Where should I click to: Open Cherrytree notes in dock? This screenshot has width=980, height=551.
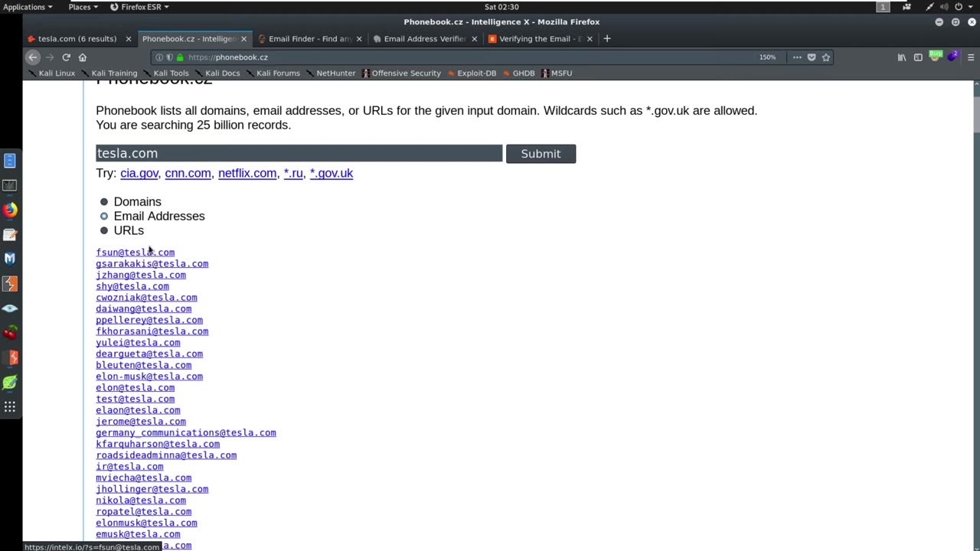(10, 333)
